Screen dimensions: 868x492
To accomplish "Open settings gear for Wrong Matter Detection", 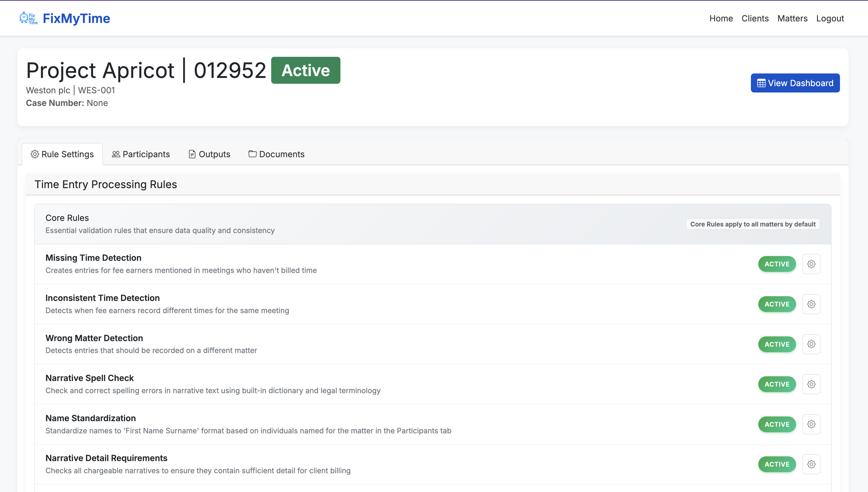I will [811, 344].
